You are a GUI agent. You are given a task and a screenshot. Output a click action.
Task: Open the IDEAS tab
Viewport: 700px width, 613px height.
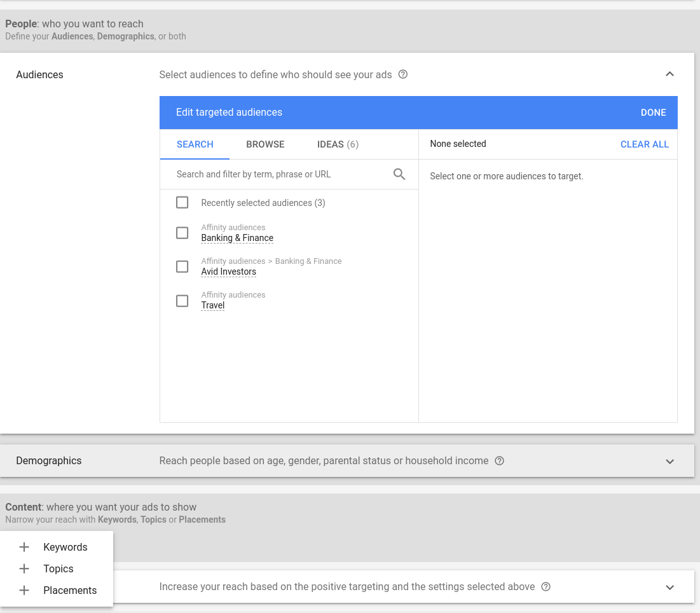click(x=338, y=144)
